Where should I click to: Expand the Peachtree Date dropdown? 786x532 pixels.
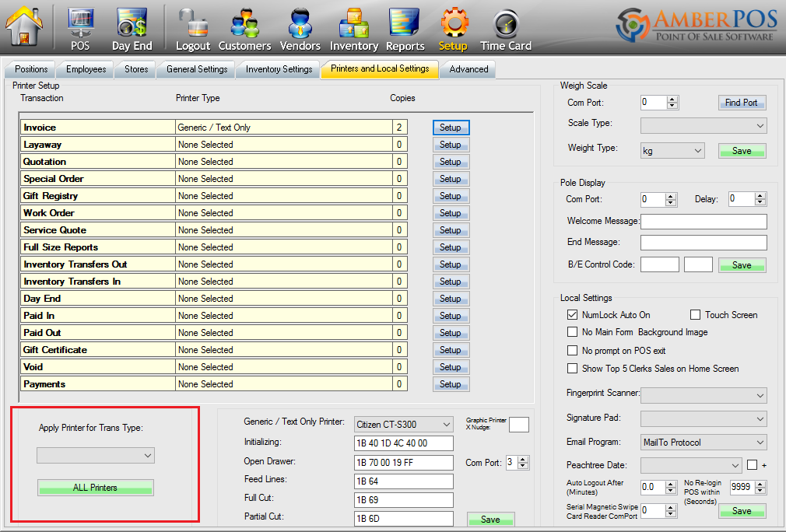click(691, 465)
